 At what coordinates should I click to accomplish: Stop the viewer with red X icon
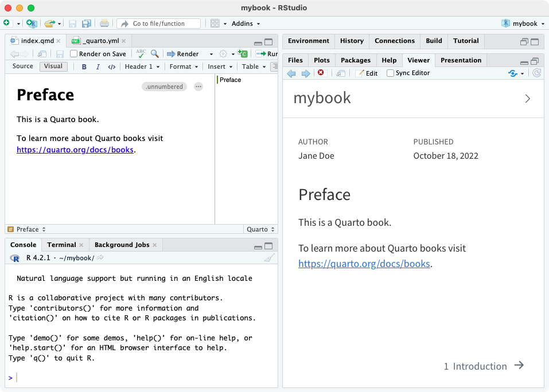tap(321, 73)
